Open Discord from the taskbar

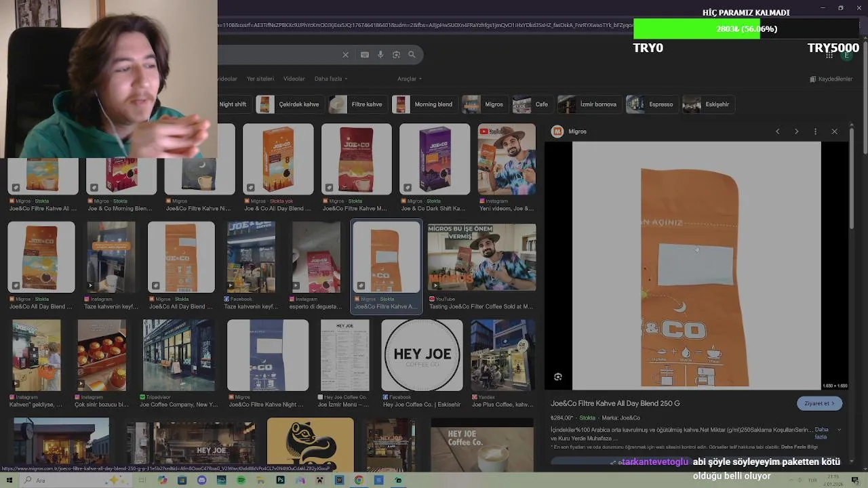[201, 480]
